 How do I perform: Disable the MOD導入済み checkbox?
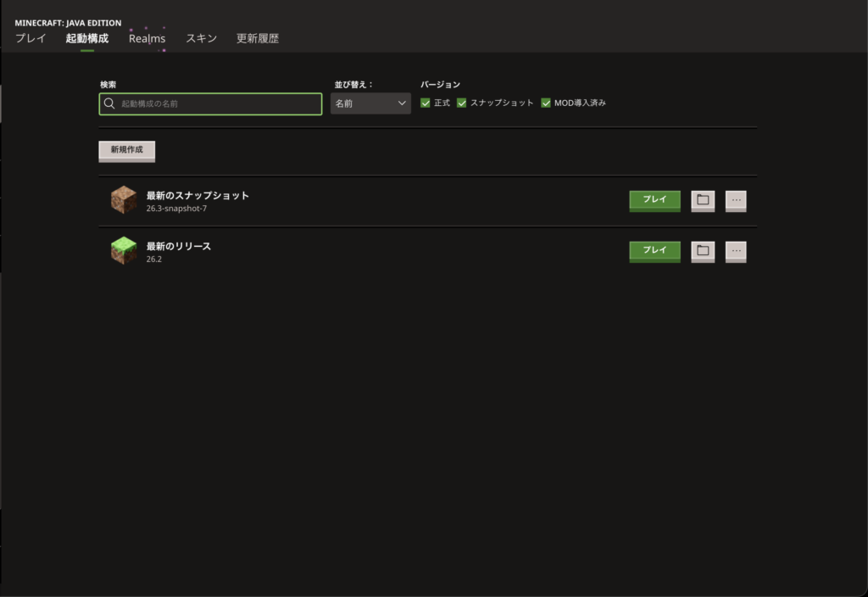[546, 103]
